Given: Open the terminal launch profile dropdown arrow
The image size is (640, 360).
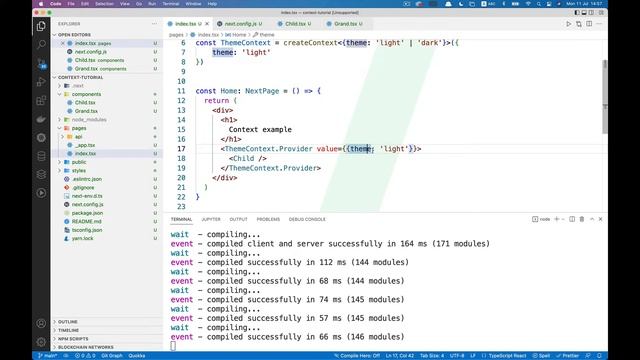Looking at the screenshot, I should pyautogui.click(x=563, y=219).
